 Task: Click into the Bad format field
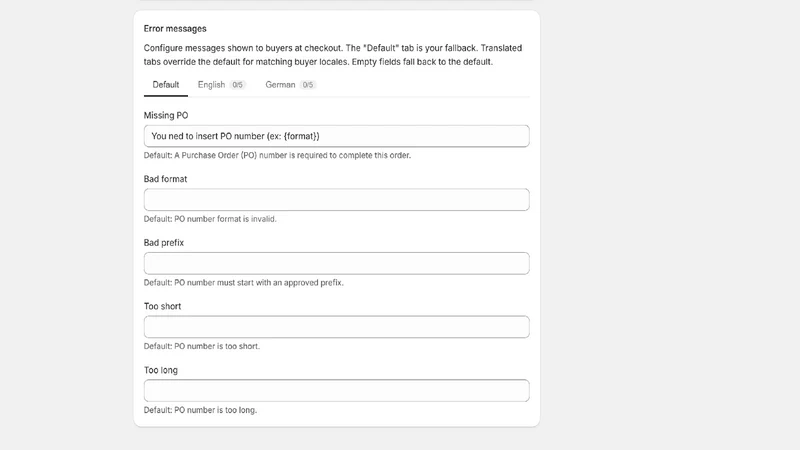336,199
